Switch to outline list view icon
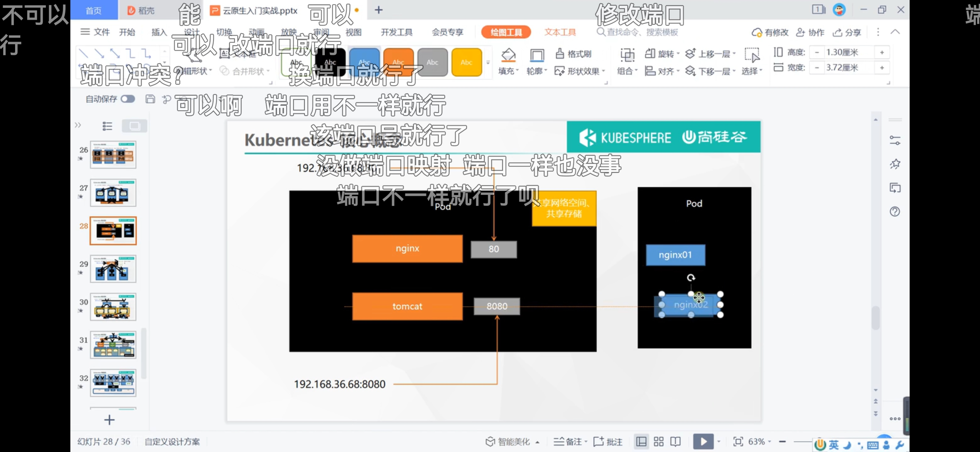980x452 pixels. click(x=107, y=126)
